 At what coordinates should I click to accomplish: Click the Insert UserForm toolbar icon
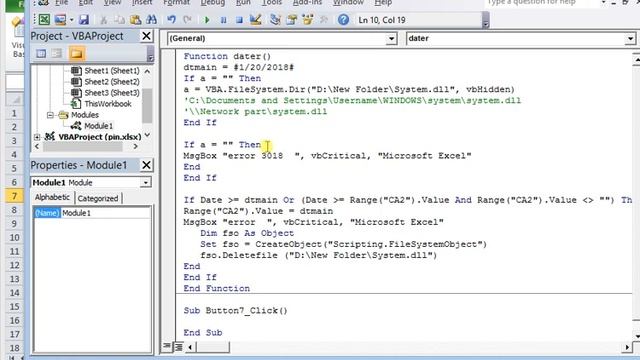60,20
